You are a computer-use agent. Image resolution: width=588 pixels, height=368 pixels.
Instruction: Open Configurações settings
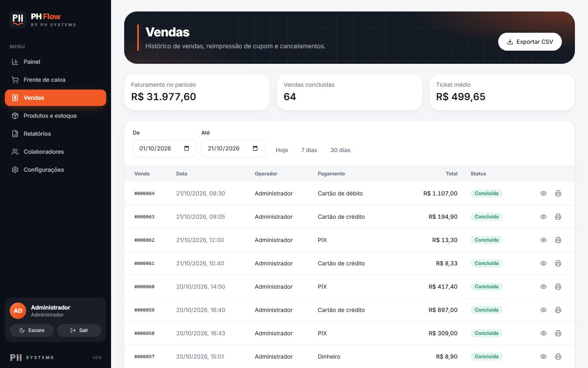[56, 170]
